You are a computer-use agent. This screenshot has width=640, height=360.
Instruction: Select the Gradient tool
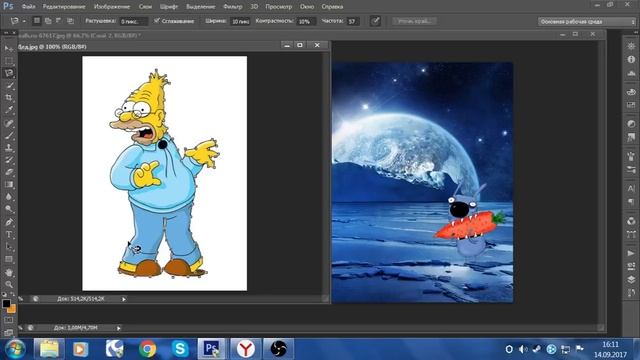point(9,184)
